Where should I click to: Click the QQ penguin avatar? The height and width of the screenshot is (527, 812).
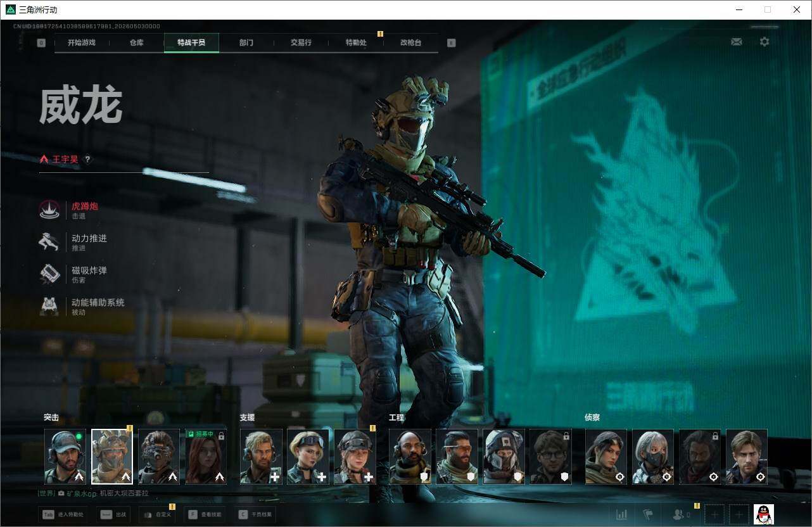pos(764,514)
